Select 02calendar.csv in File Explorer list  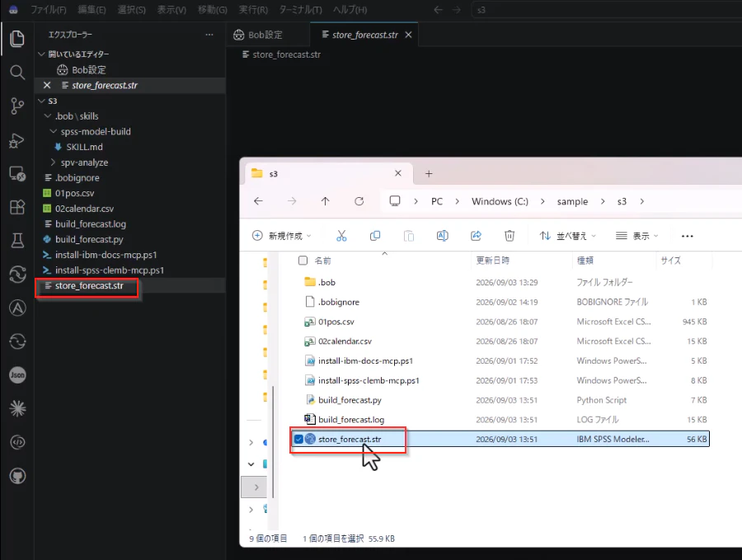[x=345, y=341]
